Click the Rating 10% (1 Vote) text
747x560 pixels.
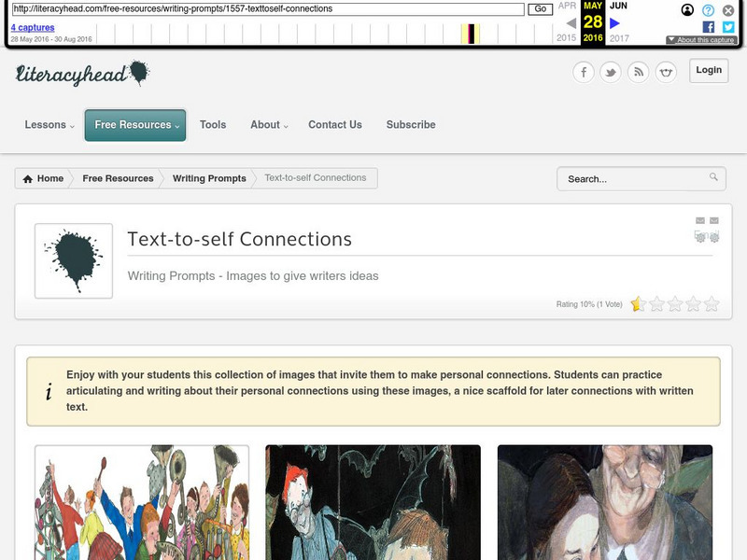pyautogui.click(x=589, y=304)
